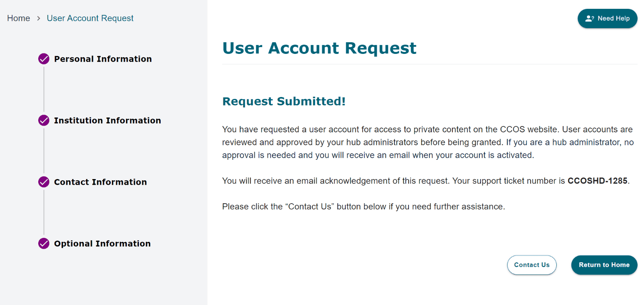Open the Contact Information step label
The image size is (644, 305).
[100, 182]
